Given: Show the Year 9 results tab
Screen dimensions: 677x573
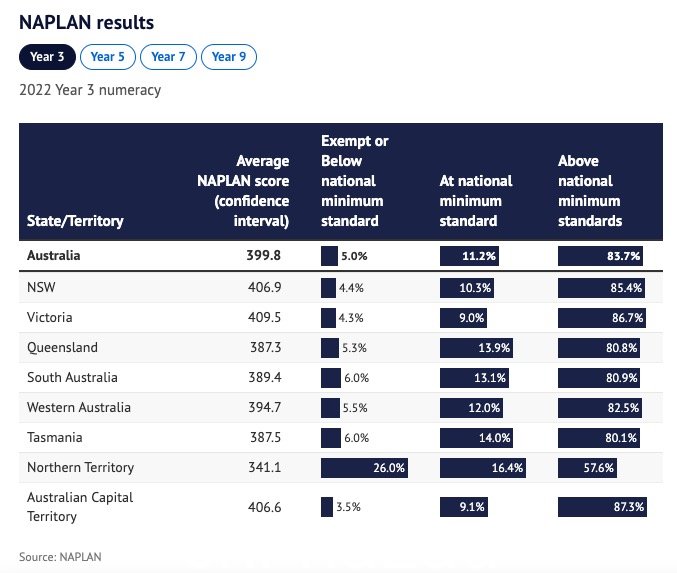Looking at the screenshot, I should (228, 57).
